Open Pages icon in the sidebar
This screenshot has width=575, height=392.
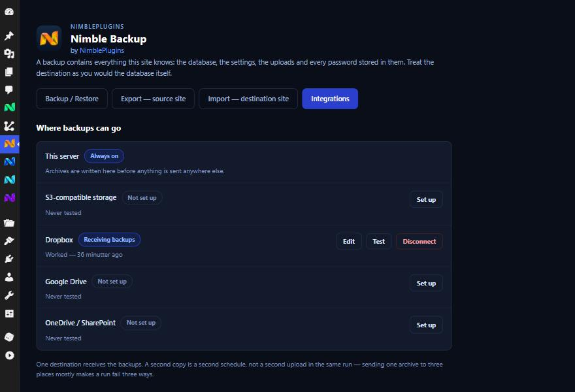point(9,72)
